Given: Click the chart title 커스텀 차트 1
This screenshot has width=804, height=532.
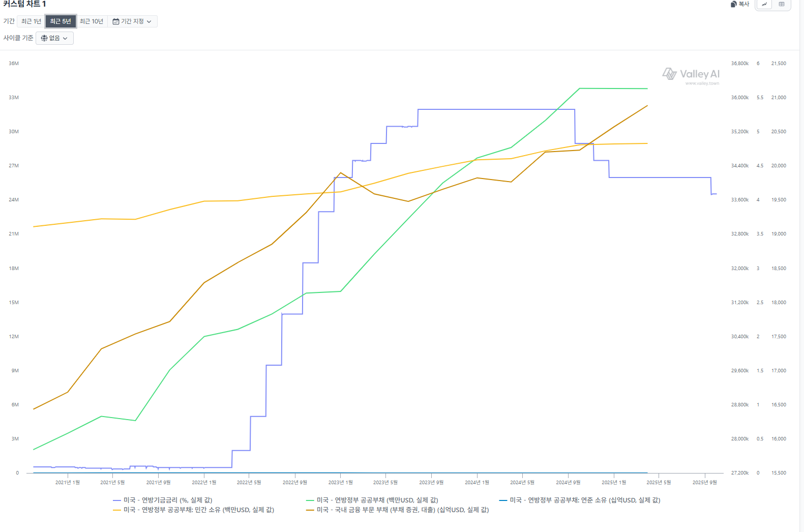Looking at the screenshot, I should [24, 4].
